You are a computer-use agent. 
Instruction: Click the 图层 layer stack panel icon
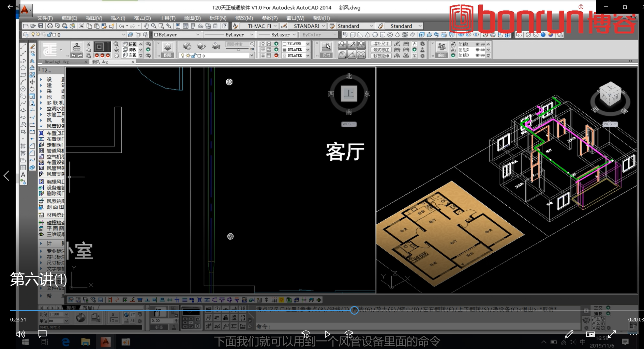[x=167, y=49]
